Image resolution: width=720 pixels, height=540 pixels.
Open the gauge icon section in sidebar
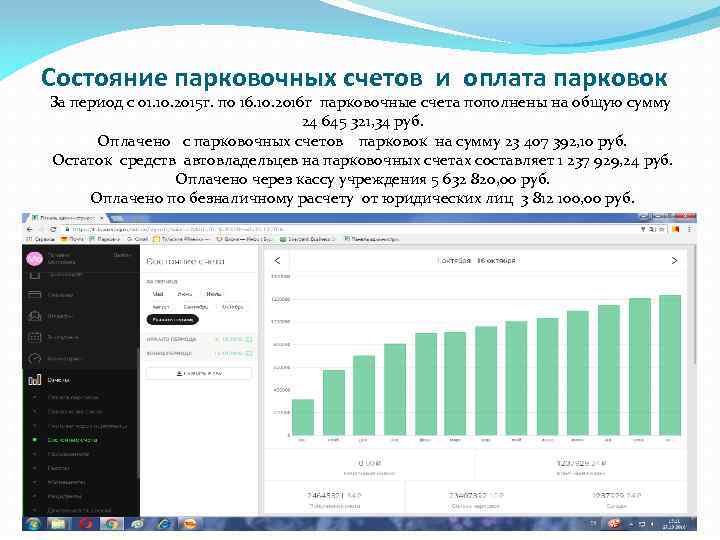click(35, 358)
